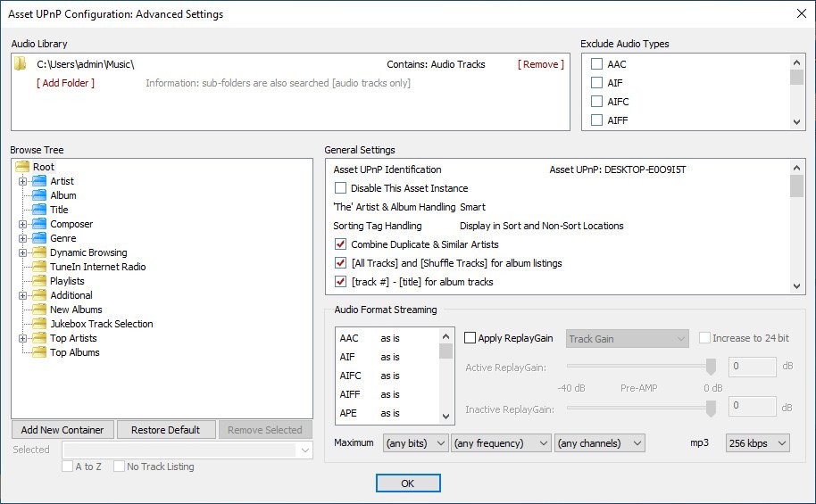
Task: Uncheck Combine Duplicate & Similar Artists
Action: pyautogui.click(x=340, y=244)
